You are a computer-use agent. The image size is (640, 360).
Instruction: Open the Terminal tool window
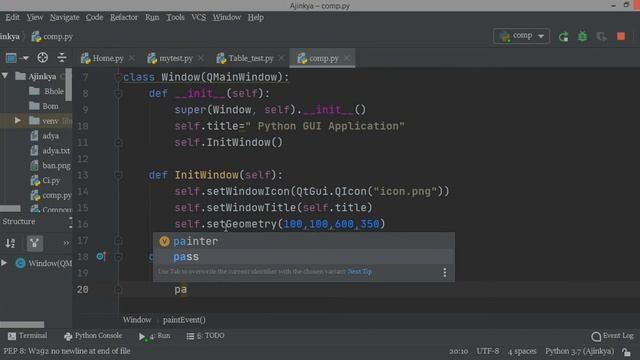pos(27,336)
